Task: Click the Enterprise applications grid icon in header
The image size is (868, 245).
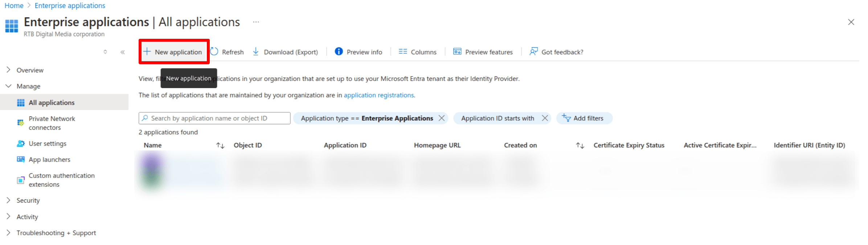Action: [x=12, y=26]
